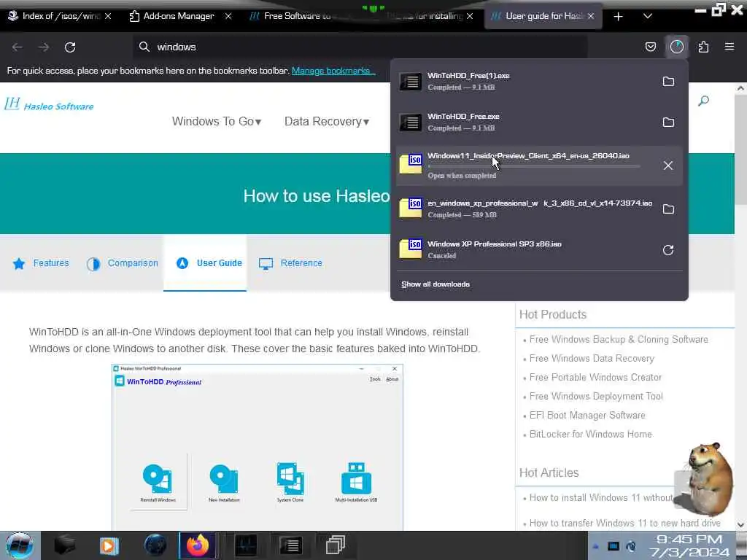
Task: Open the Features tab
Action: 41,263
